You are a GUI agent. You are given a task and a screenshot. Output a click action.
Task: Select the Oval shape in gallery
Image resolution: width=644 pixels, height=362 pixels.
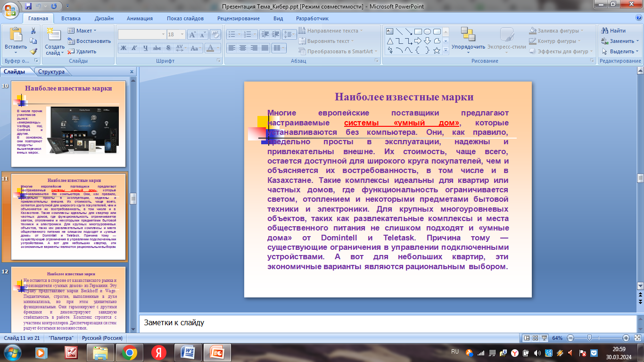[x=428, y=32]
